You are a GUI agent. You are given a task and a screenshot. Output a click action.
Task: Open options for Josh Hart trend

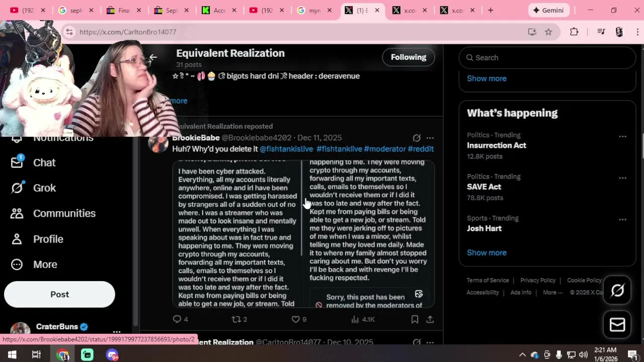point(622,220)
